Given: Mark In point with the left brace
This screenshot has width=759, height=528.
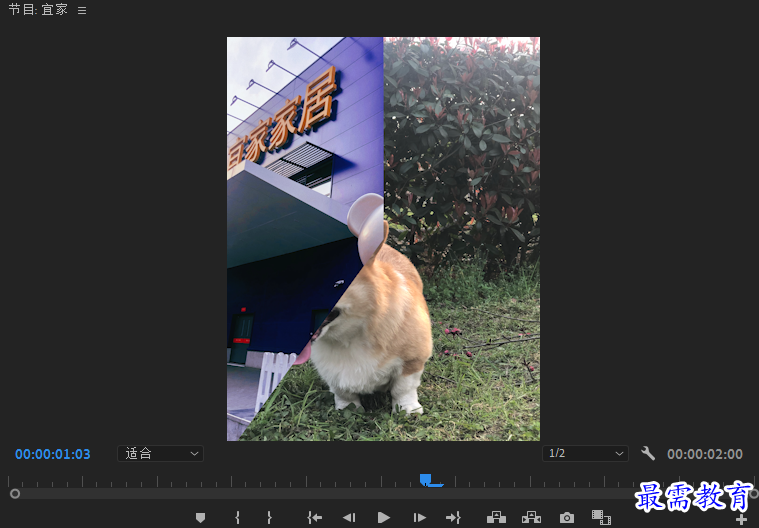Looking at the screenshot, I should [x=237, y=517].
